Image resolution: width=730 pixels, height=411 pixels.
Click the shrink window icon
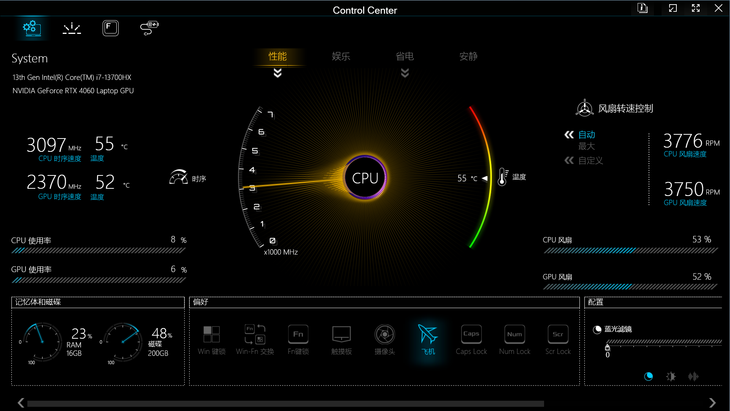[x=673, y=8]
